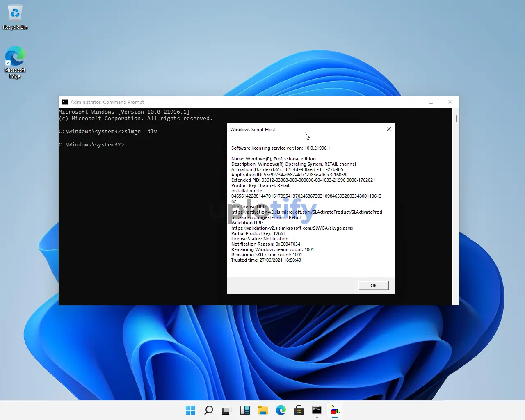
Task: Close the Windows Script Host dialog
Action: tap(389, 129)
